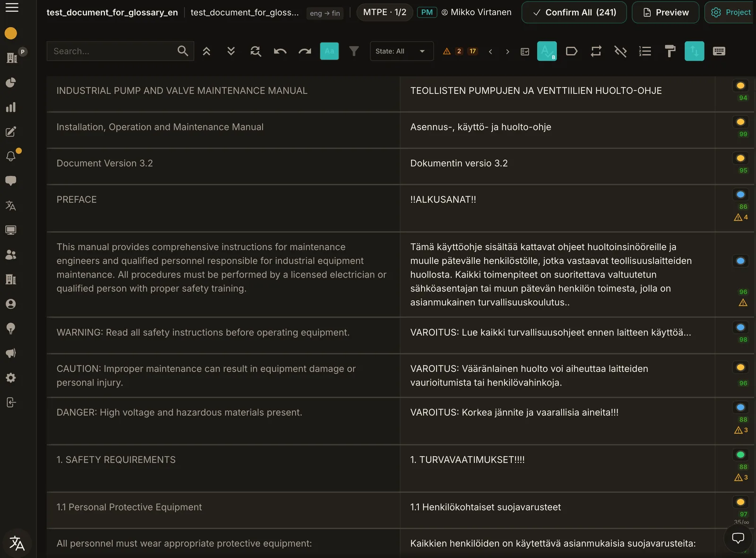756x558 pixels.
Task: Click Confirm All (241) button
Action: tap(574, 12)
